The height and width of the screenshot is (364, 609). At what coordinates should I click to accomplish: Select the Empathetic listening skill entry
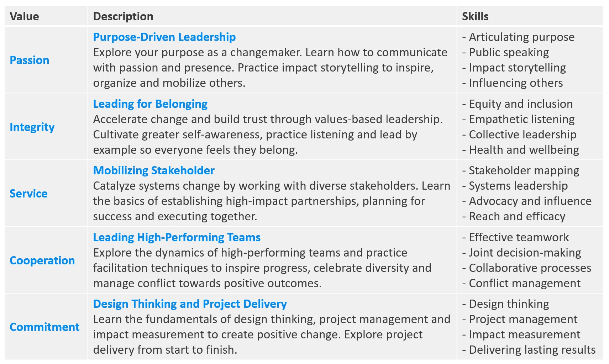click(x=521, y=119)
